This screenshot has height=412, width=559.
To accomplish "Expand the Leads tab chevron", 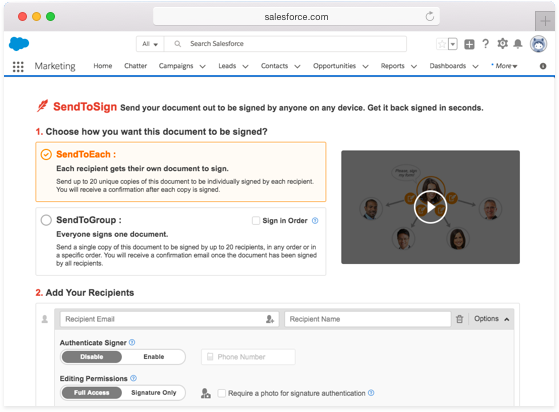I will coord(245,66).
